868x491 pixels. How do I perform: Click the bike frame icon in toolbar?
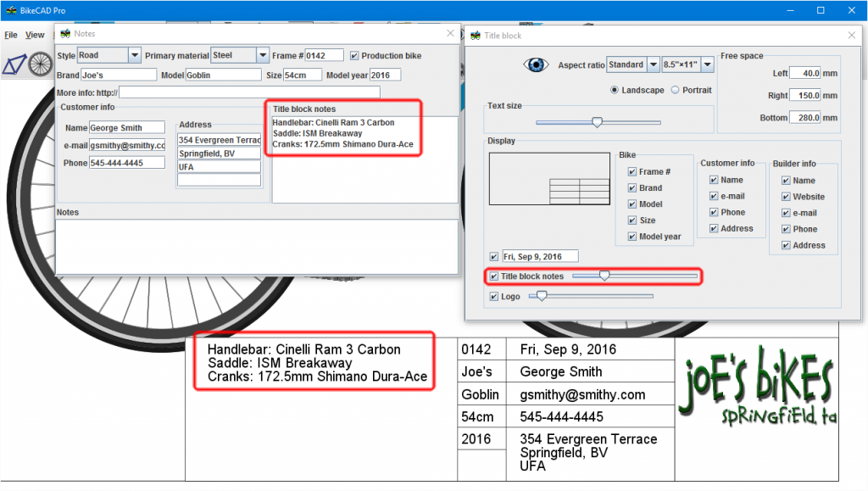click(x=14, y=64)
